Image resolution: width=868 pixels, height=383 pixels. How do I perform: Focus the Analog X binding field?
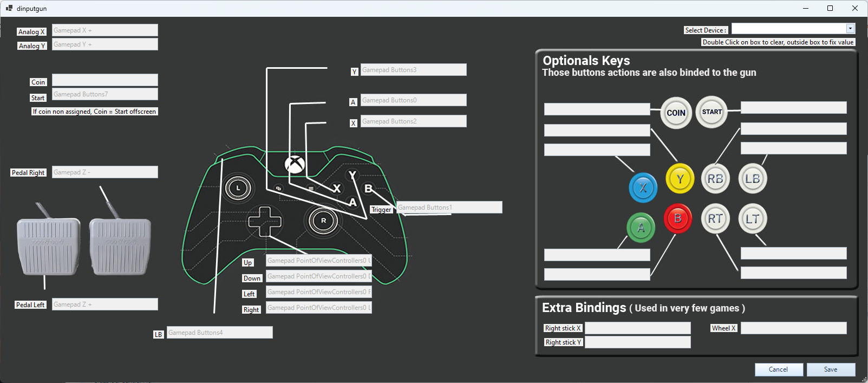click(105, 30)
